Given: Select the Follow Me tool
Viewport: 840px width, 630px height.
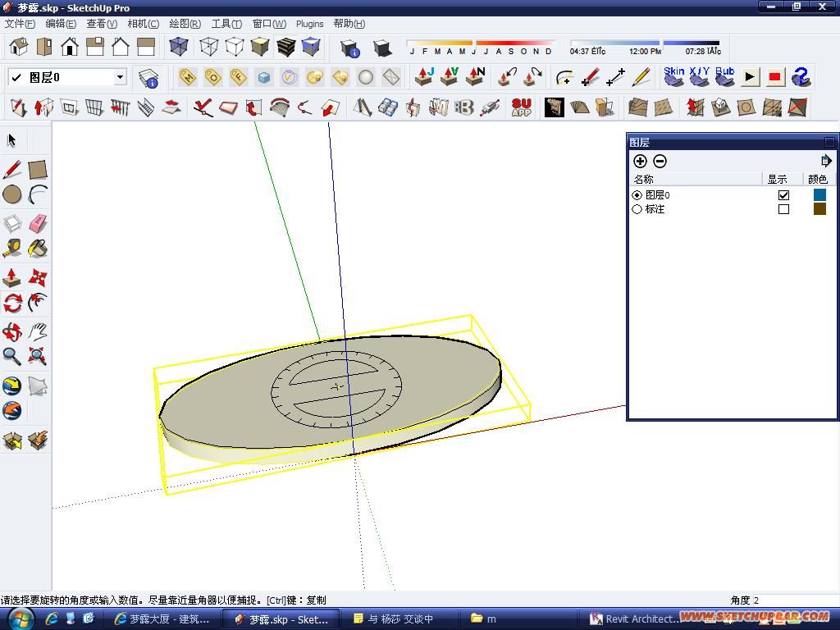Looking at the screenshot, I should click(x=38, y=303).
